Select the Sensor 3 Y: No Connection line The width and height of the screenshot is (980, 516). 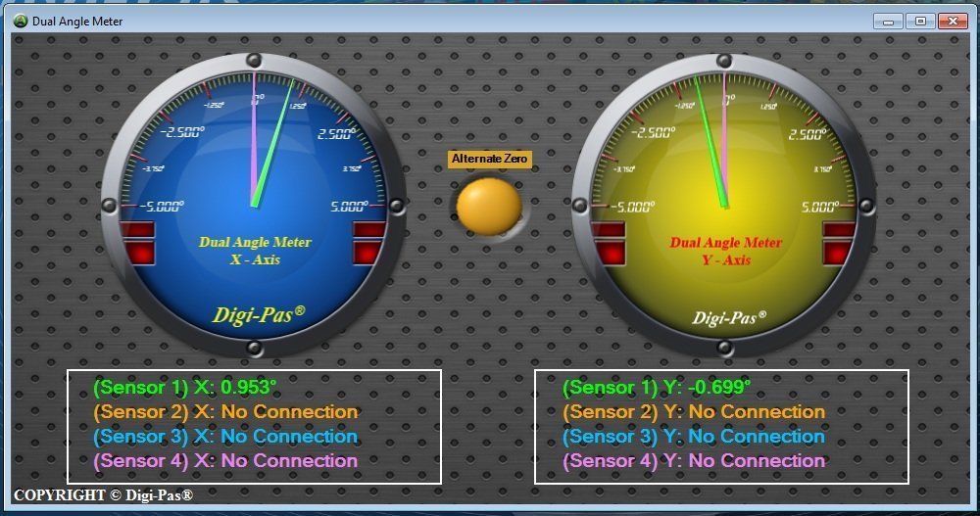click(694, 436)
